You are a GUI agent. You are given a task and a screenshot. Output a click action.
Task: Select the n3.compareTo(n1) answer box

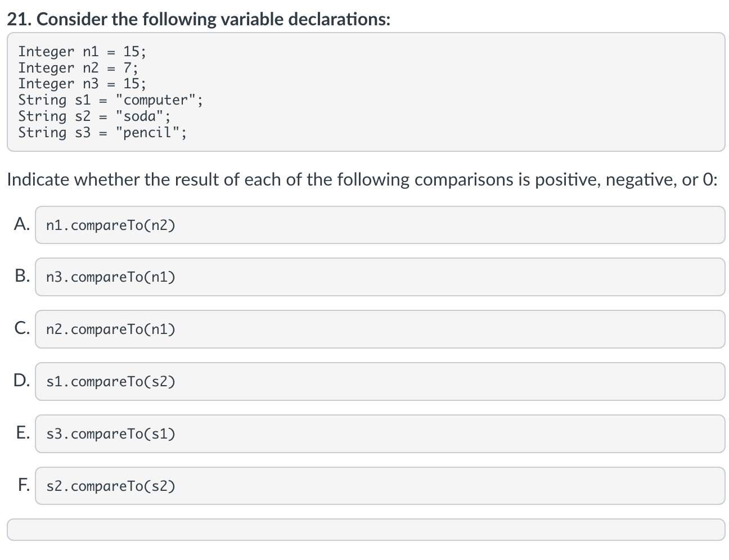tap(380, 277)
